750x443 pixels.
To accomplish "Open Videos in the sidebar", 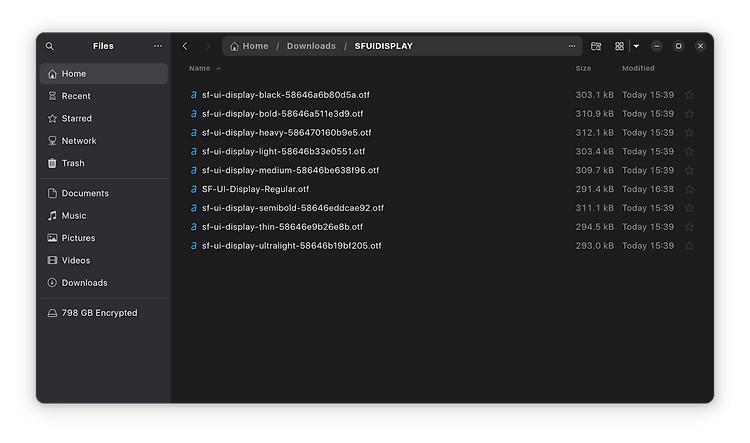I will tap(104, 261).
